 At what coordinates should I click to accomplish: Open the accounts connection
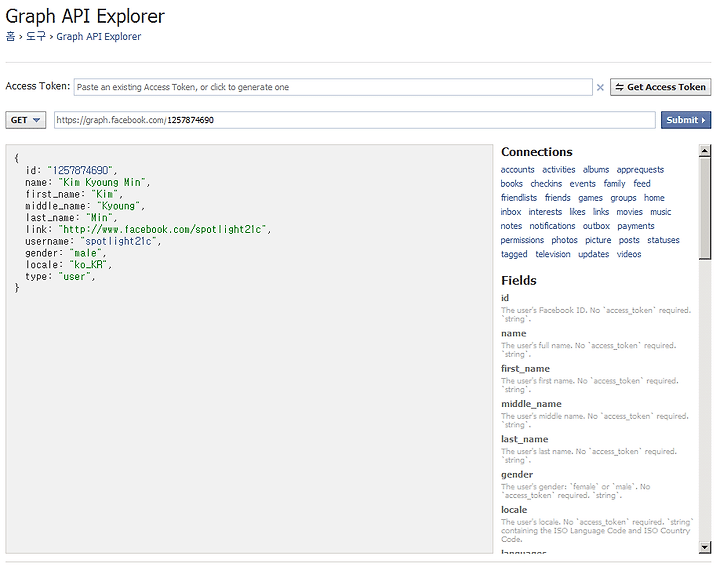(x=518, y=170)
